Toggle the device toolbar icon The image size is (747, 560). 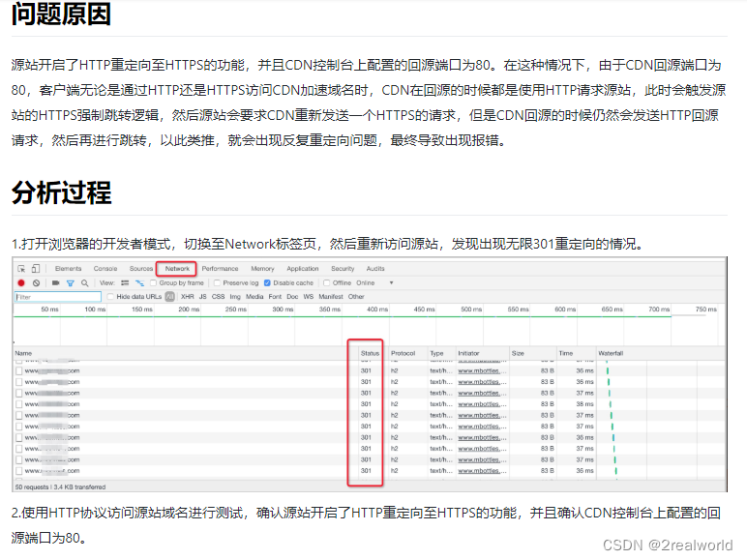coord(36,269)
